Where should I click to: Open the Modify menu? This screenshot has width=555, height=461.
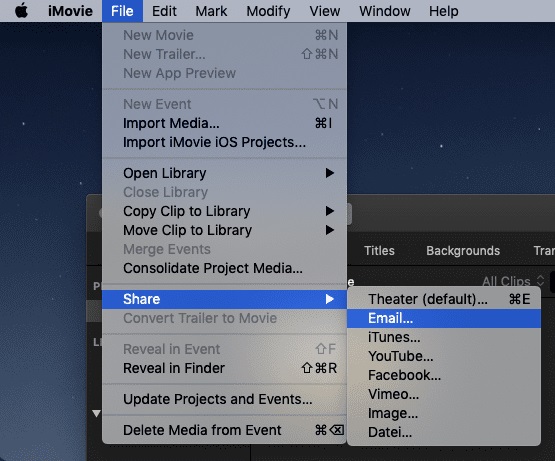[x=268, y=11]
